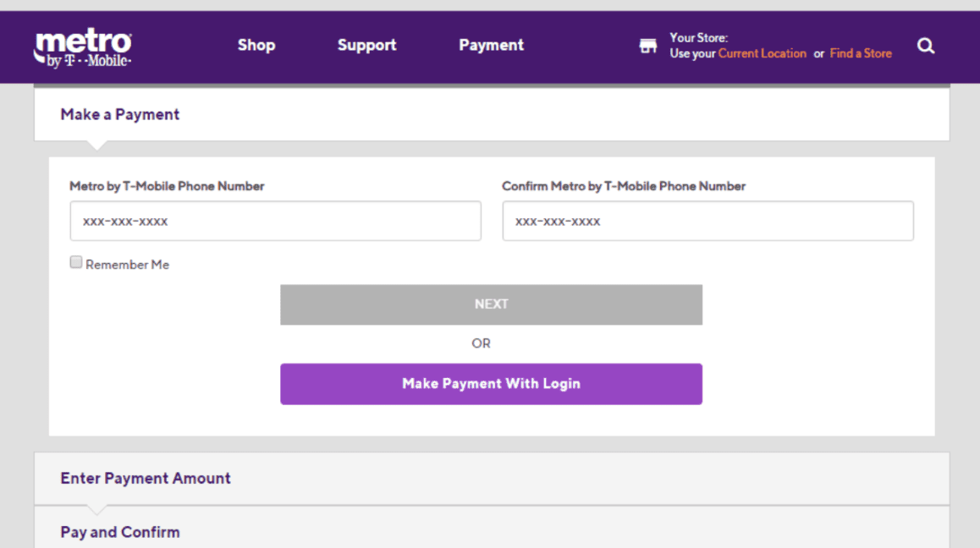Open the search magnifier icon
Viewport: 980px width, 548px height.
pyautogui.click(x=926, y=47)
